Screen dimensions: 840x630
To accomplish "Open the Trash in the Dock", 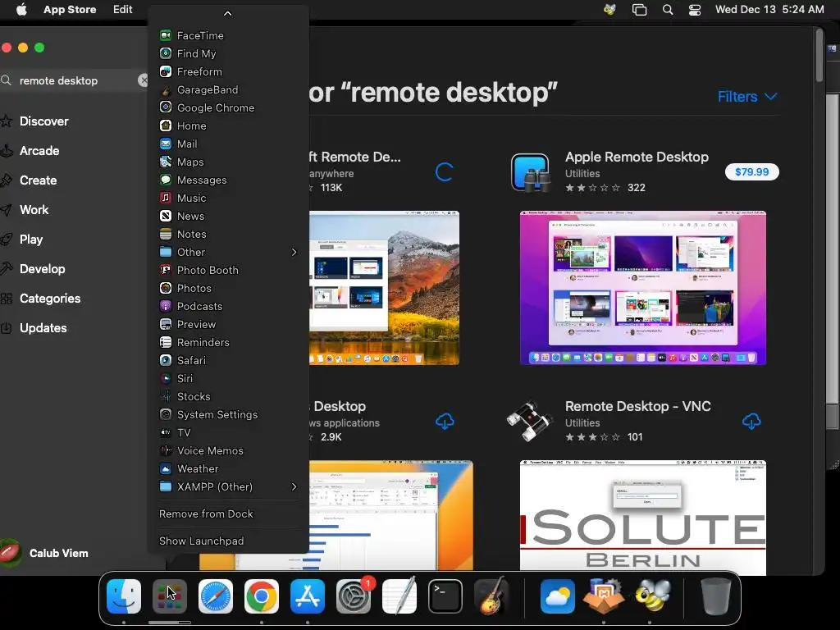I will (715, 596).
